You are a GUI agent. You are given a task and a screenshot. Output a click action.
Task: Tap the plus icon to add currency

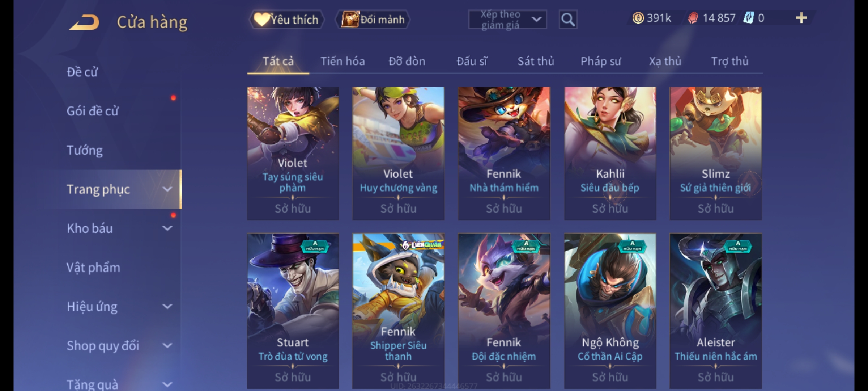801,18
